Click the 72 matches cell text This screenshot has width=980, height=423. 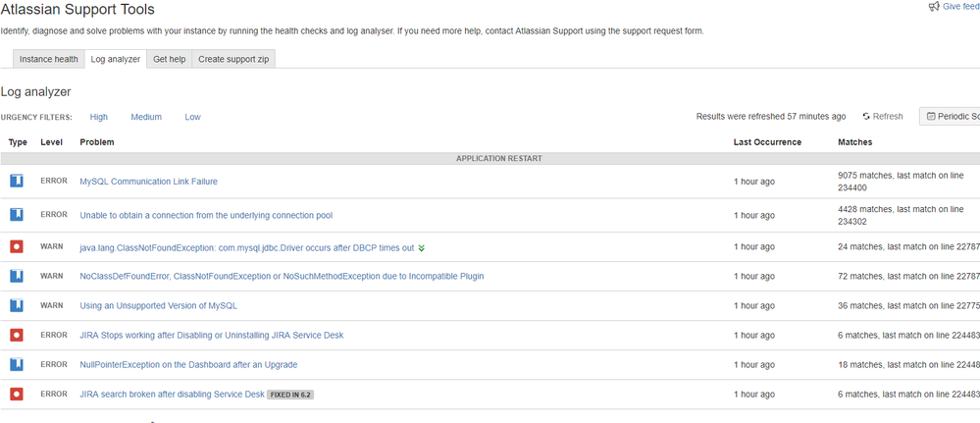[908, 276]
